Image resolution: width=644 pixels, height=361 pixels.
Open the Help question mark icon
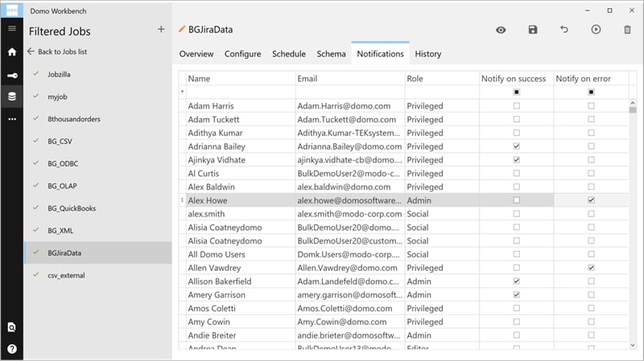(12, 349)
